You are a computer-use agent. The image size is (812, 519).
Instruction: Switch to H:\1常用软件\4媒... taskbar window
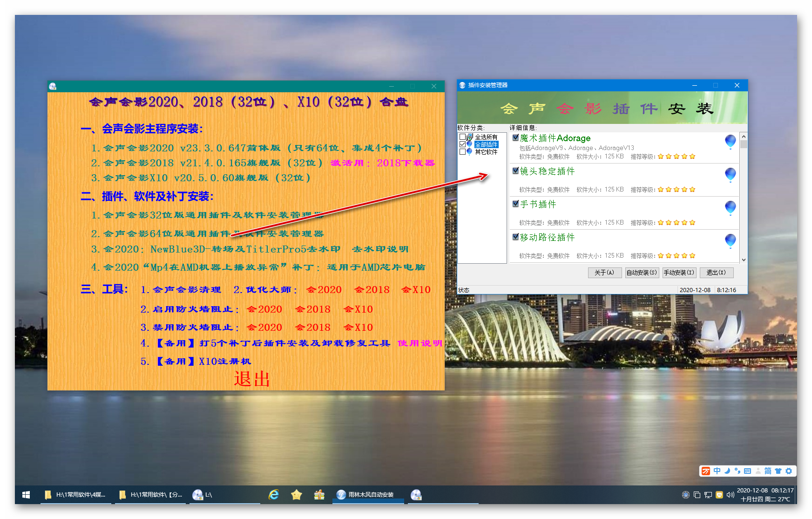click(x=75, y=495)
